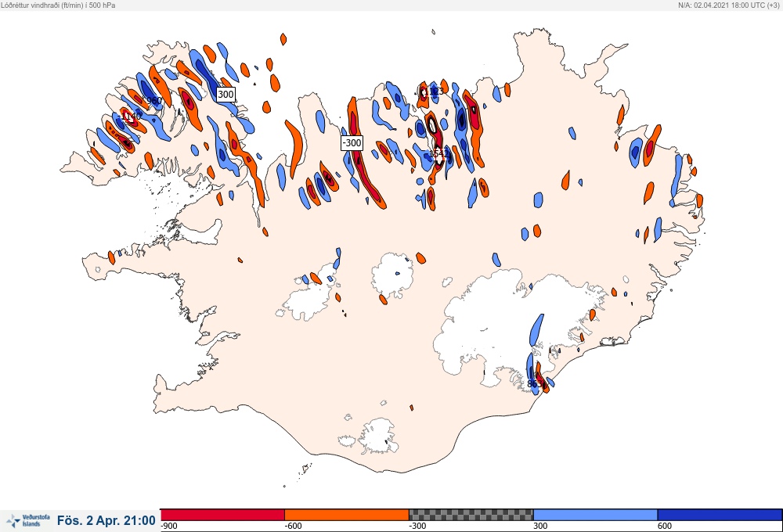Click the 'N/A: 02.04.2021 18:00 UTC (+3)' timestamp
The width and height of the screenshot is (783, 532).
[x=728, y=5]
